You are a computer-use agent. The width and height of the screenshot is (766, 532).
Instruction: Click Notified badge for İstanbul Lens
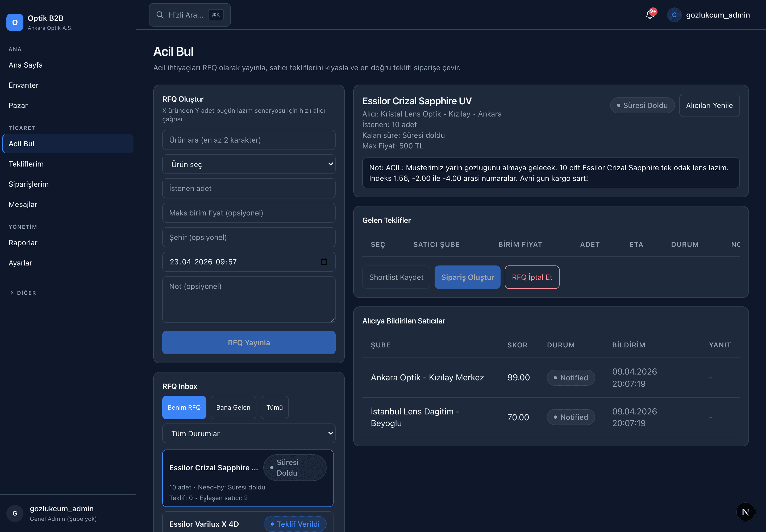(571, 417)
